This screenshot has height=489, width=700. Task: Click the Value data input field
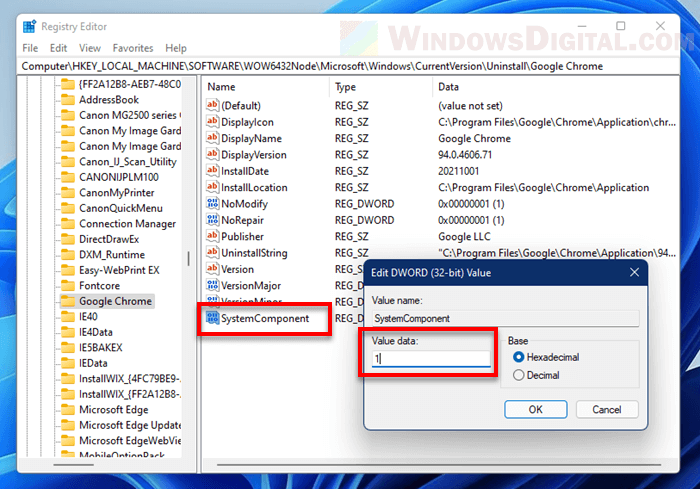click(x=431, y=359)
